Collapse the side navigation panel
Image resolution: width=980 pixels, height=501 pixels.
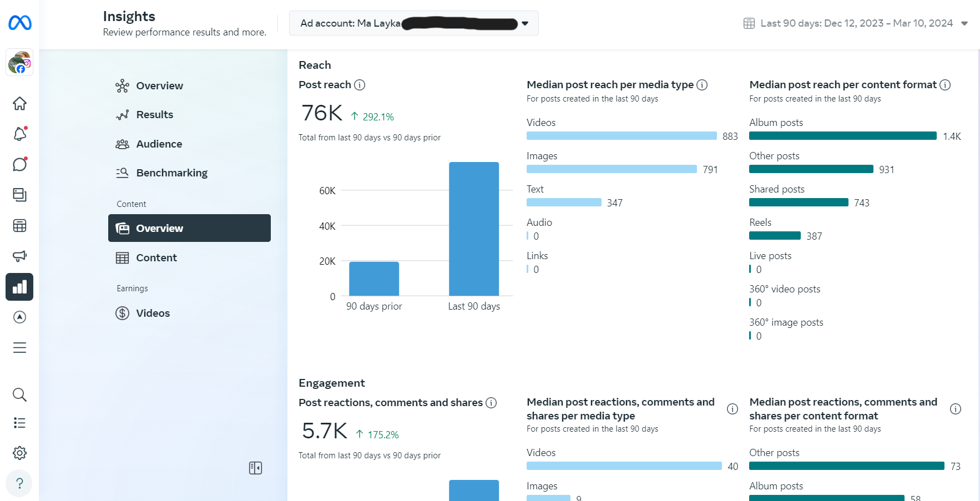point(255,468)
